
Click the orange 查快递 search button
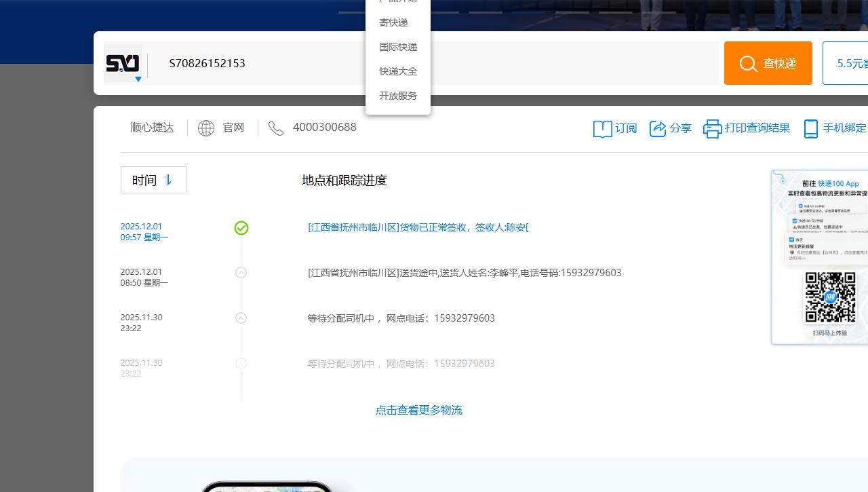point(768,63)
